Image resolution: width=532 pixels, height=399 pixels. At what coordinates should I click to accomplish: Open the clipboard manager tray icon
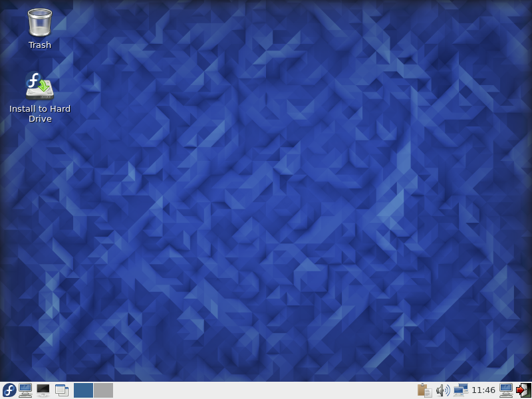click(x=424, y=390)
